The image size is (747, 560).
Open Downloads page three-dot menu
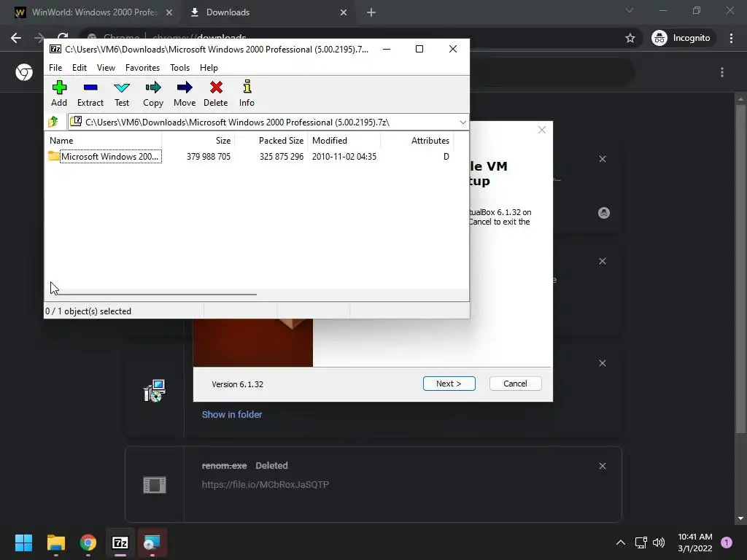click(722, 72)
